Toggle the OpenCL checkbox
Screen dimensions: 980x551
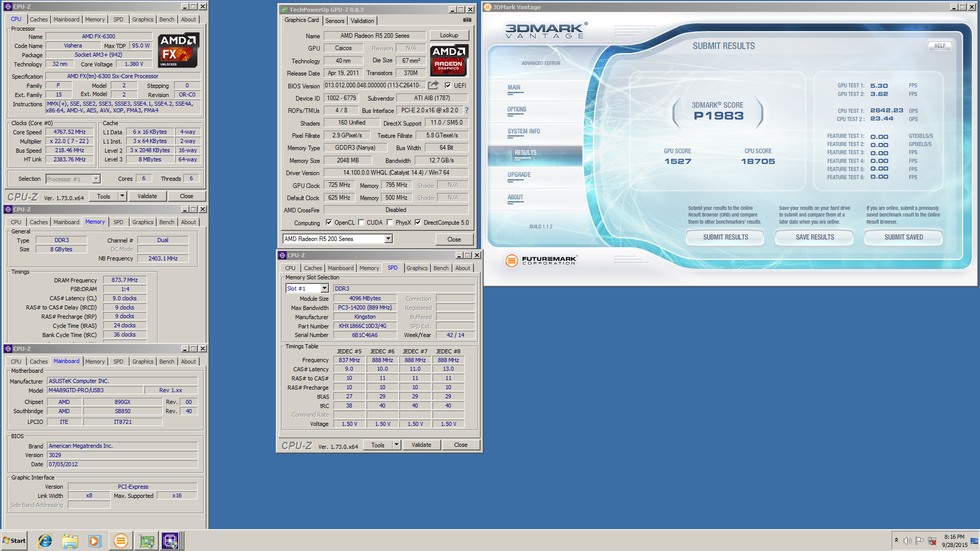[329, 223]
